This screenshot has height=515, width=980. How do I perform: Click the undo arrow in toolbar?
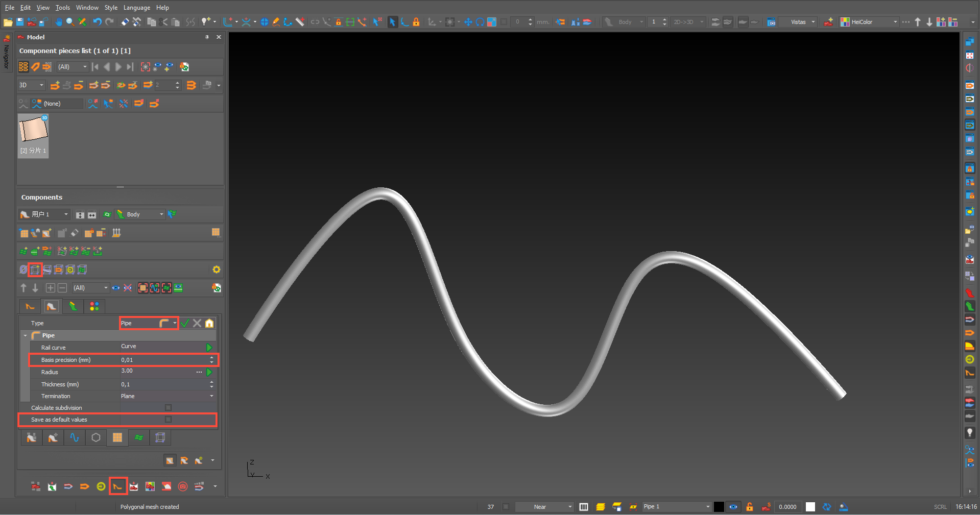pyautogui.click(x=97, y=22)
